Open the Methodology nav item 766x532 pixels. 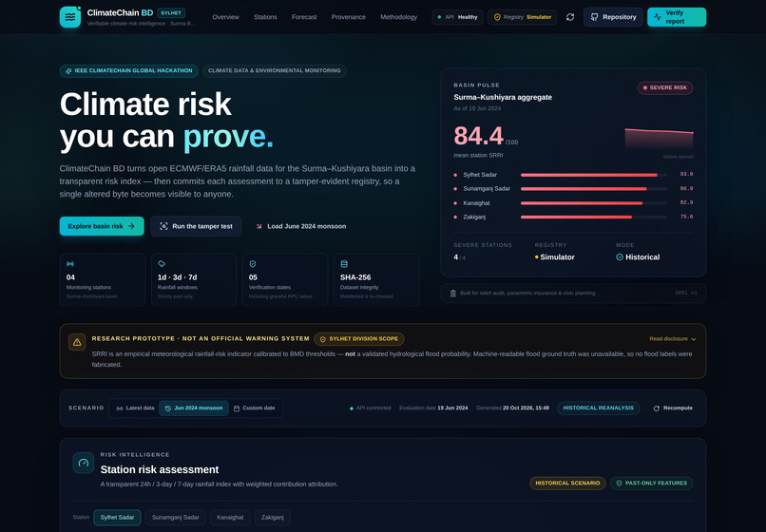[398, 17]
